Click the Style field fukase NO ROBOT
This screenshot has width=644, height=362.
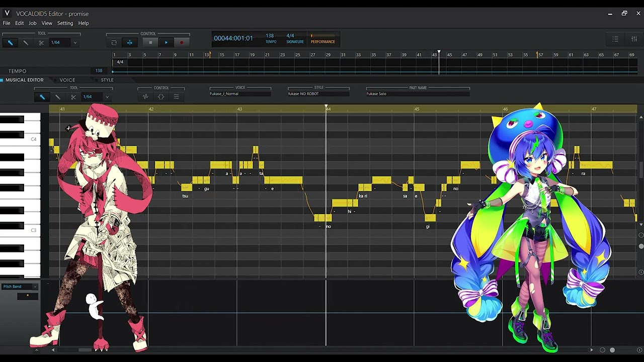[x=318, y=94]
